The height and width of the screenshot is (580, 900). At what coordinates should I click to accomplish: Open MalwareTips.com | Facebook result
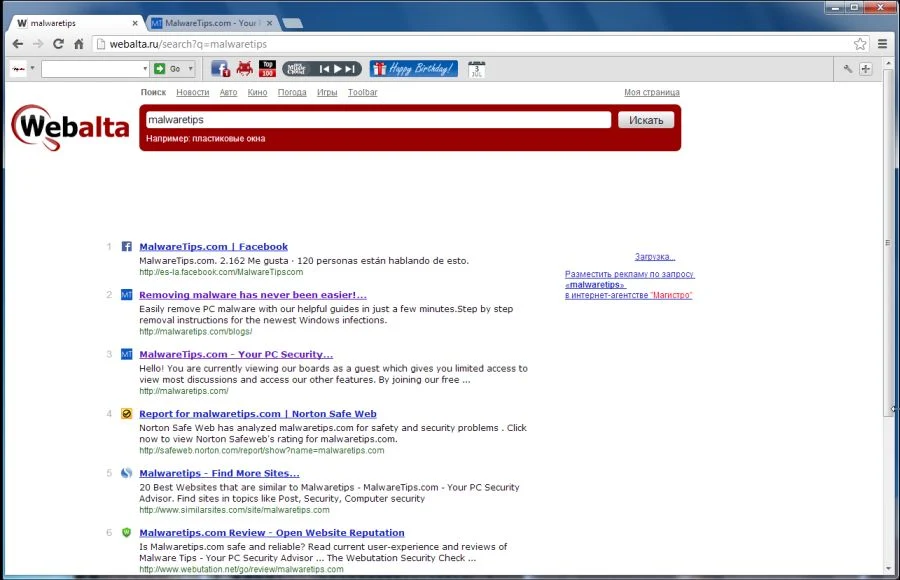click(x=214, y=246)
